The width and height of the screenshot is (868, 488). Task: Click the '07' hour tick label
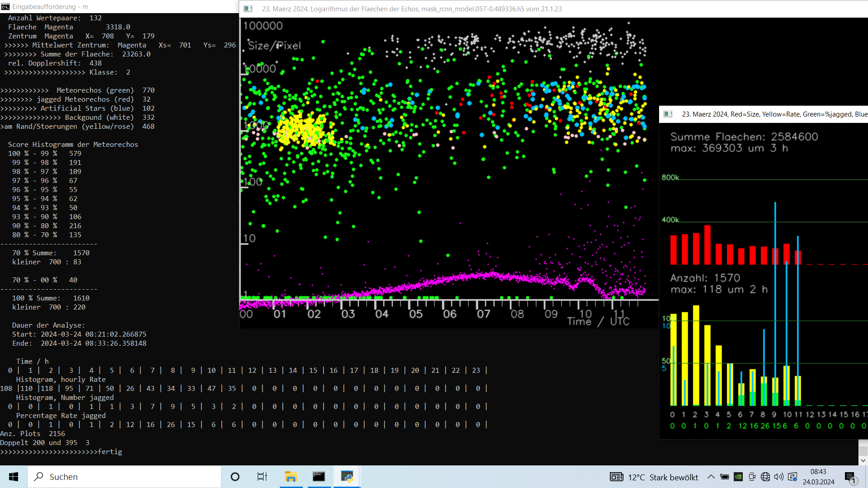[483, 314]
